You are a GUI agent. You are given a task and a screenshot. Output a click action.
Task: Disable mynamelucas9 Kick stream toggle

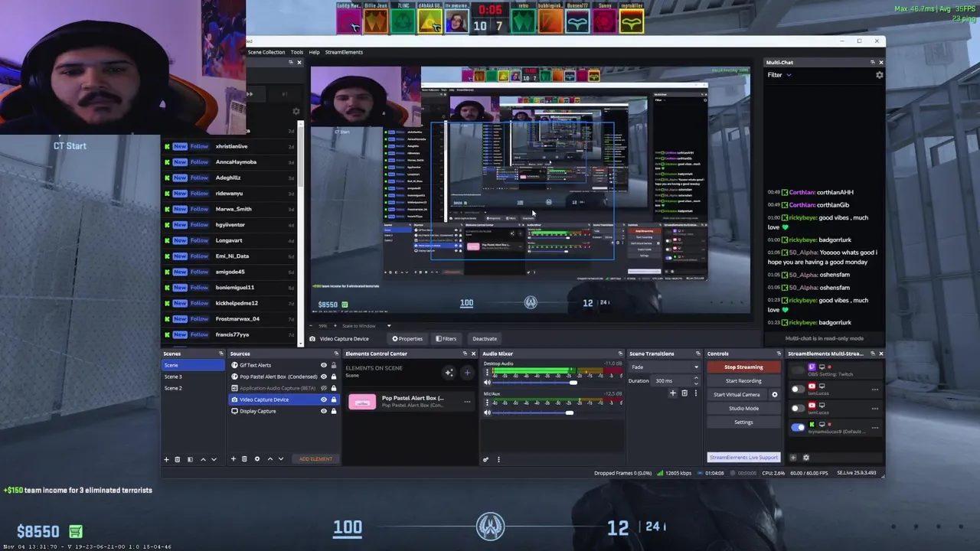(x=799, y=428)
